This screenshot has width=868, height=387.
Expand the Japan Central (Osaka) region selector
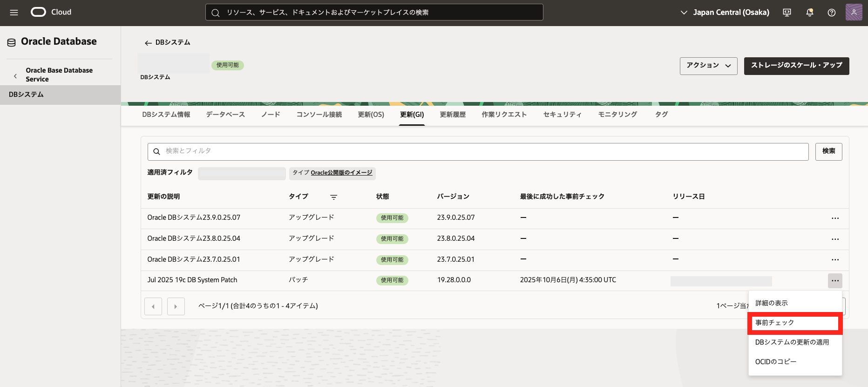tap(725, 13)
